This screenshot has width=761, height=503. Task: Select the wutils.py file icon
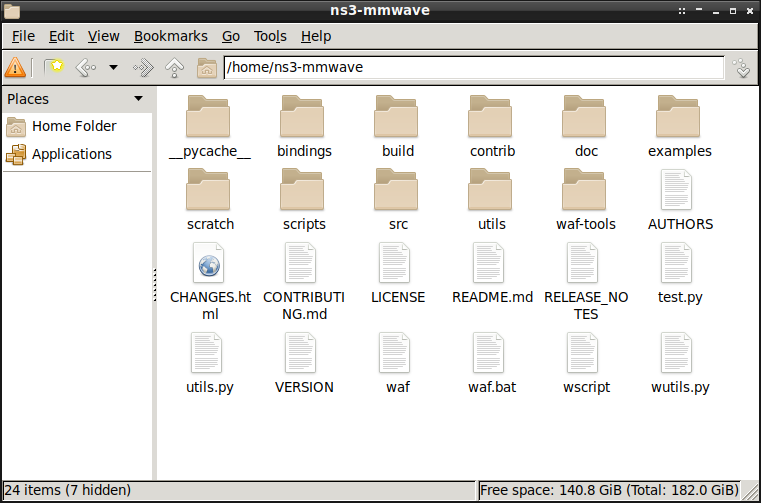click(677, 353)
